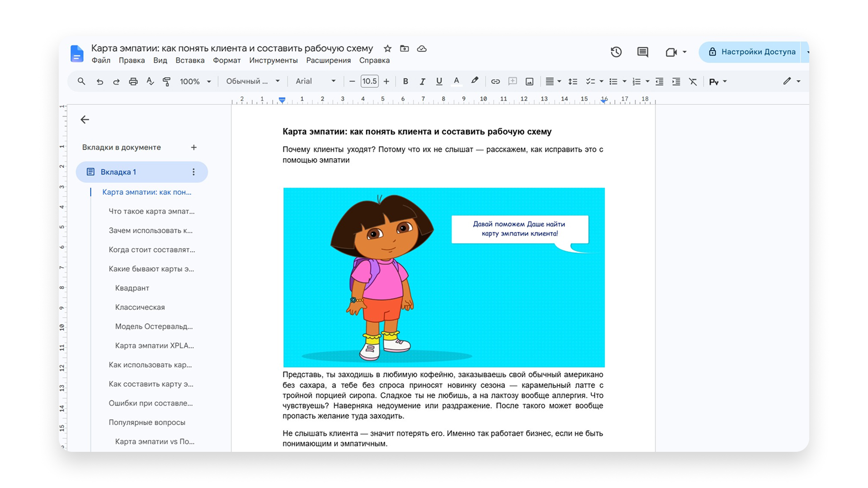Undo the last action
Screen dimensions: 868x488
100,81
